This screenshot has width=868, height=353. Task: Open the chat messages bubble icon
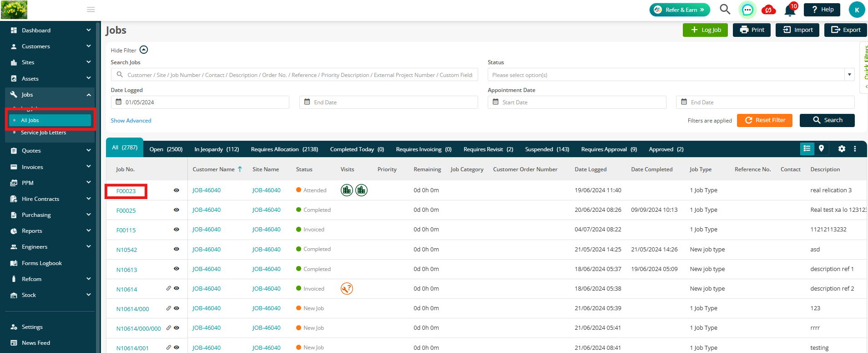tap(747, 10)
